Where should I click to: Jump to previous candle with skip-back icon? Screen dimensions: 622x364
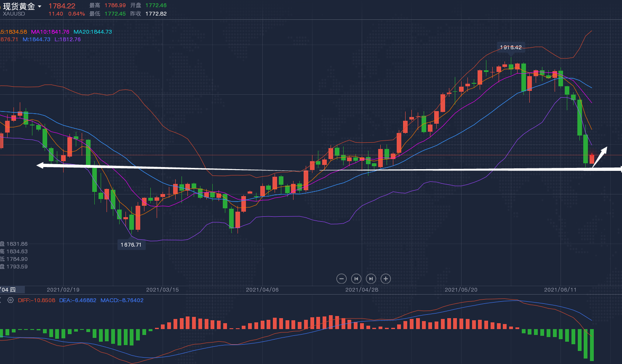coord(356,279)
